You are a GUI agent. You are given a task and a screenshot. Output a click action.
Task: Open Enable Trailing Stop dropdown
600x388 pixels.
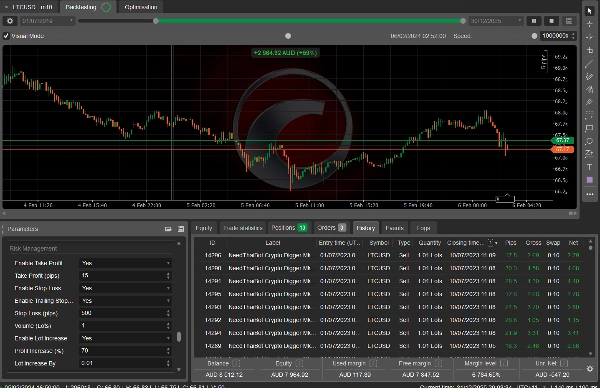[125, 301]
